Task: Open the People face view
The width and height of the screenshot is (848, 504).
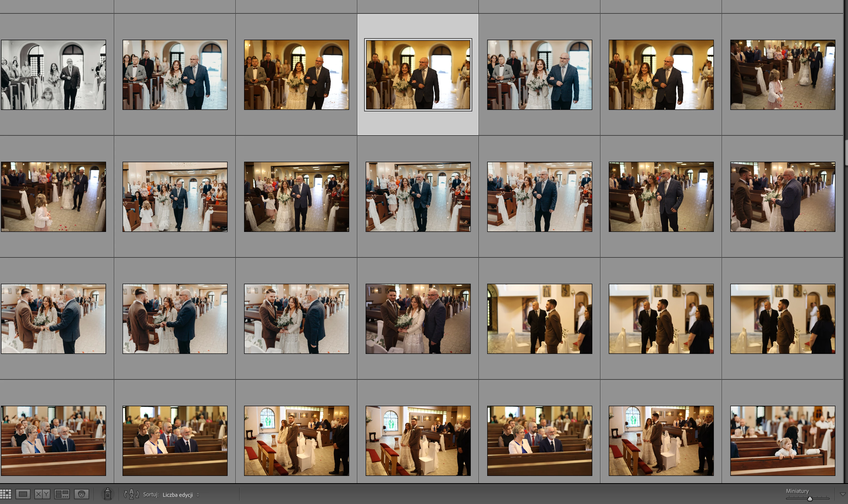Action: click(82, 494)
